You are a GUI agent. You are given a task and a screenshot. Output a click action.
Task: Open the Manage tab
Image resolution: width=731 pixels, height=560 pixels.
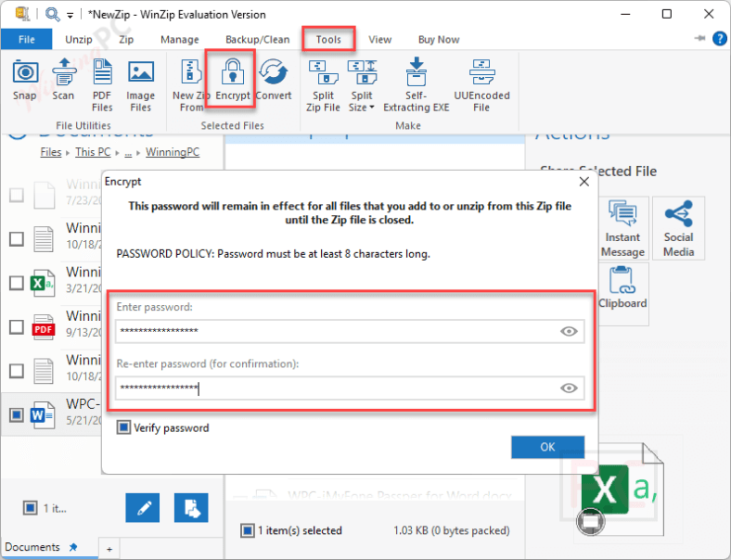coord(179,40)
